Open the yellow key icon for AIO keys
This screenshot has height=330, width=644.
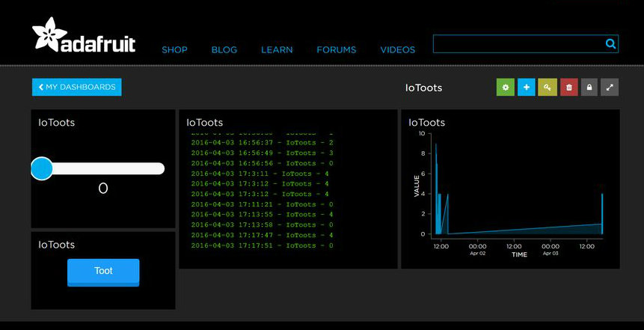click(x=547, y=87)
